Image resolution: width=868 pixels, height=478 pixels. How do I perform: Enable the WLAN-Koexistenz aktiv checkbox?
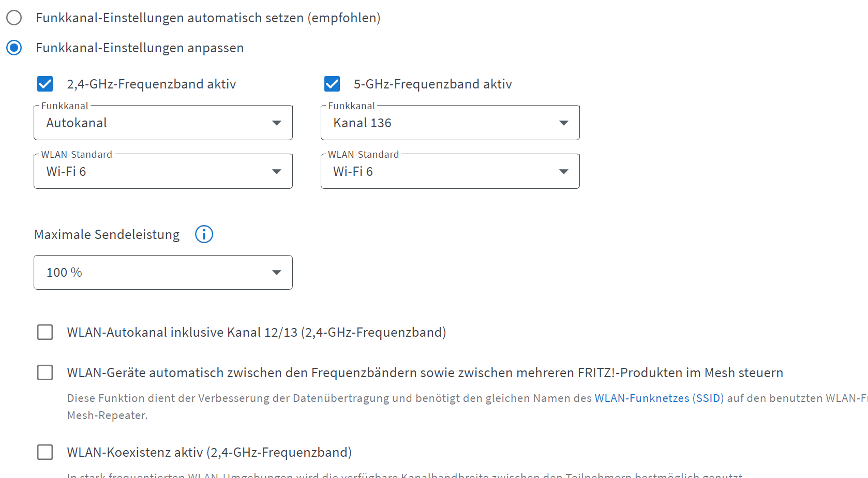[x=45, y=452]
